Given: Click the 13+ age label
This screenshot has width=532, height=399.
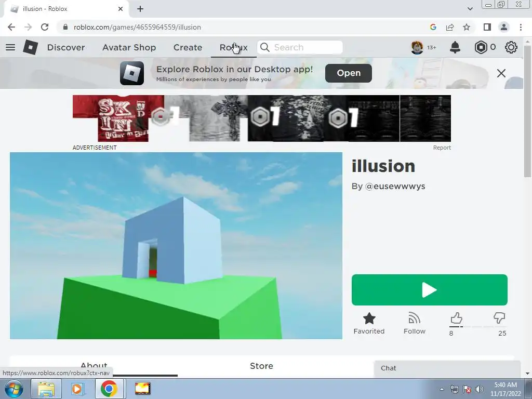Looking at the screenshot, I should (431, 47).
